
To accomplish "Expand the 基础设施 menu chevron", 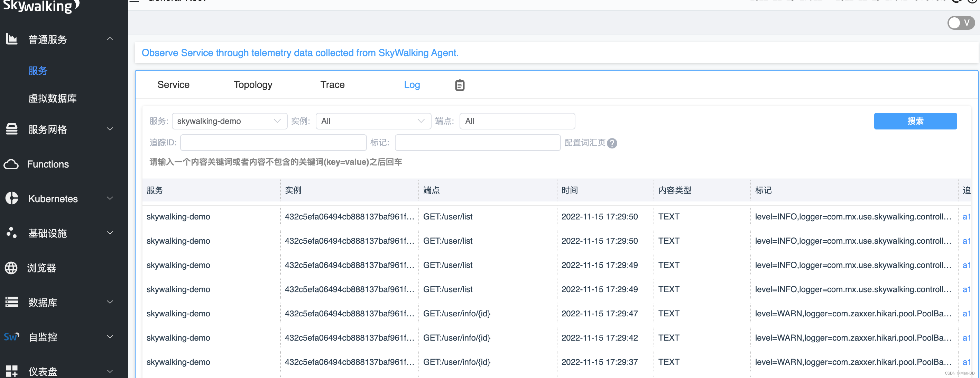I will point(110,233).
